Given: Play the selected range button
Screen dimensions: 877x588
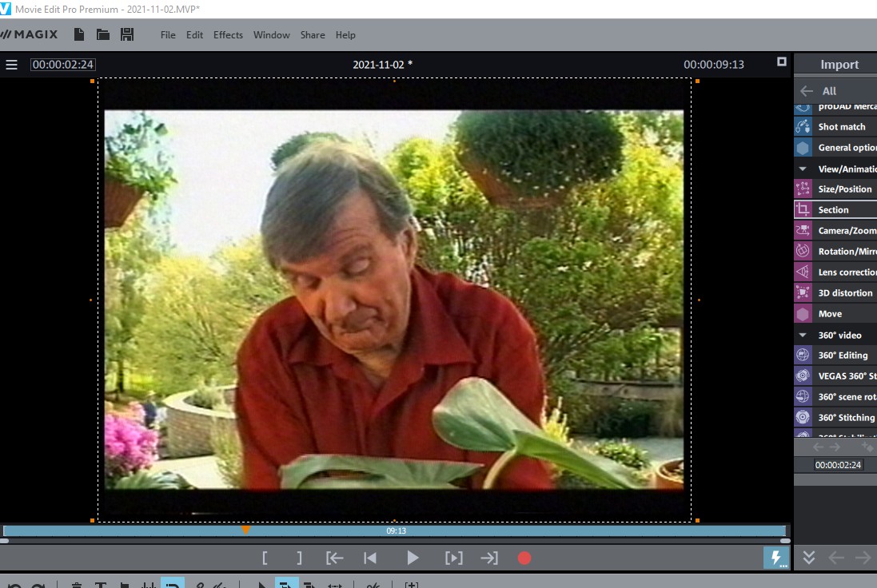Looking at the screenshot, I should 453,558.
